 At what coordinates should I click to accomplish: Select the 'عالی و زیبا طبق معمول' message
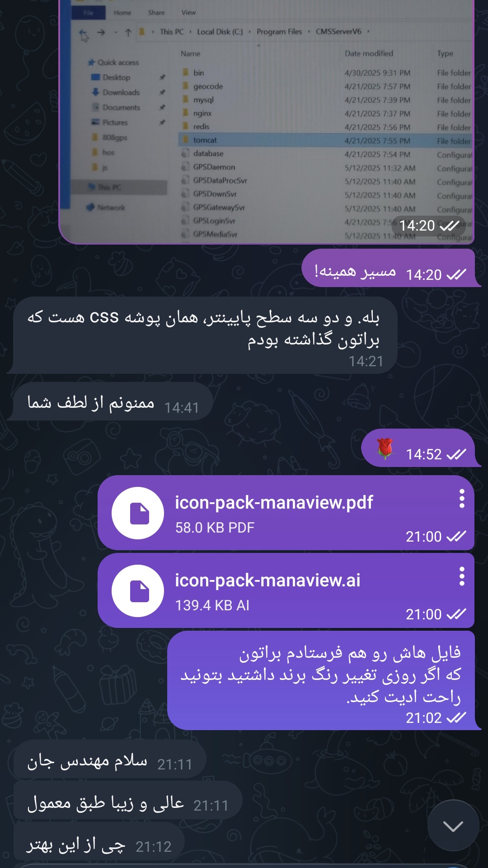(x=127, y=800)
